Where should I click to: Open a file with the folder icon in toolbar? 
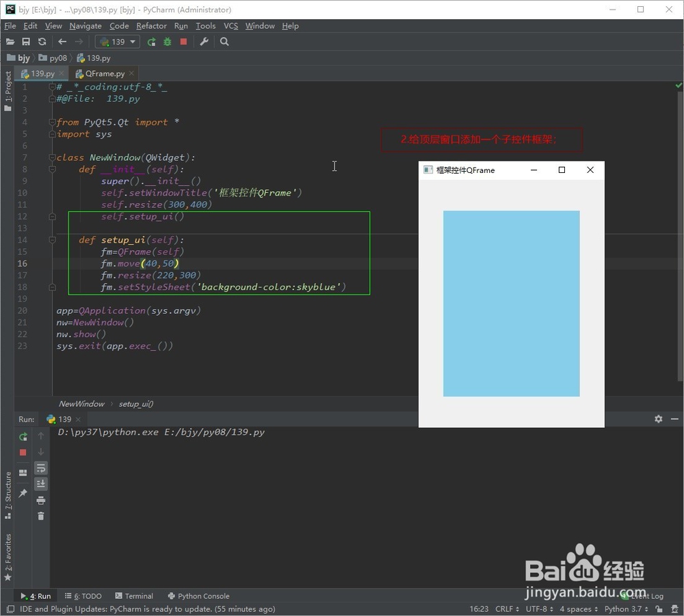[10, 42]
